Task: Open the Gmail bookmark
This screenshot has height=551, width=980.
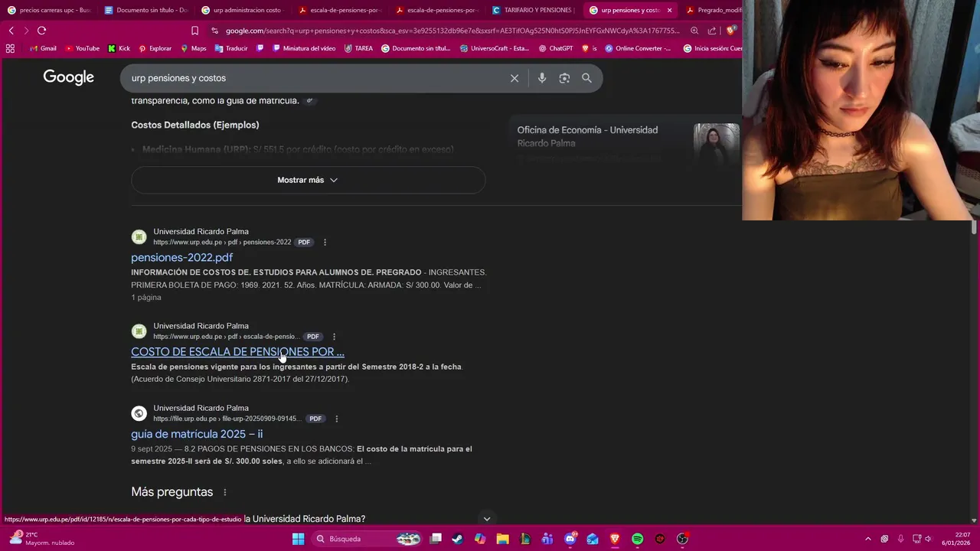Action: (42, 48)
